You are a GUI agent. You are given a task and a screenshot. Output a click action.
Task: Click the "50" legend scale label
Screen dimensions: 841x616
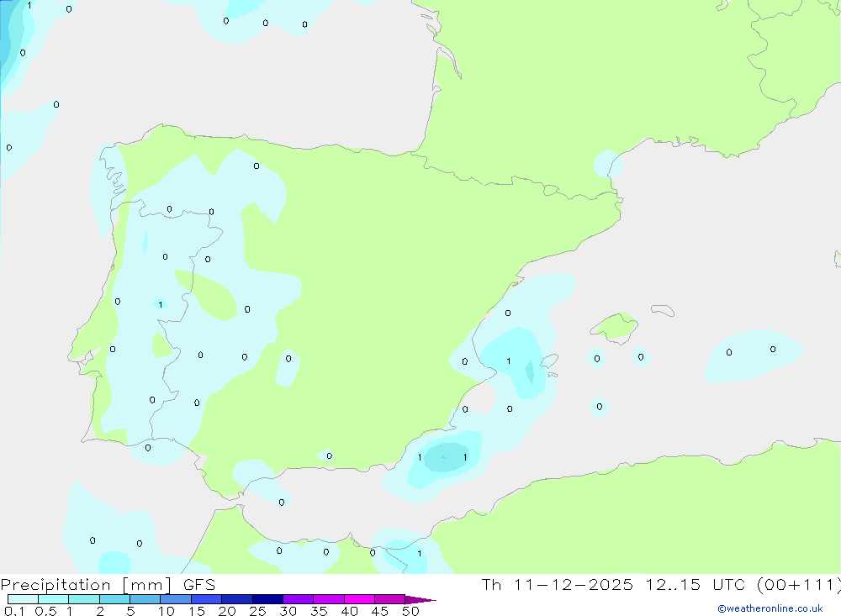(x=410, y=611)
